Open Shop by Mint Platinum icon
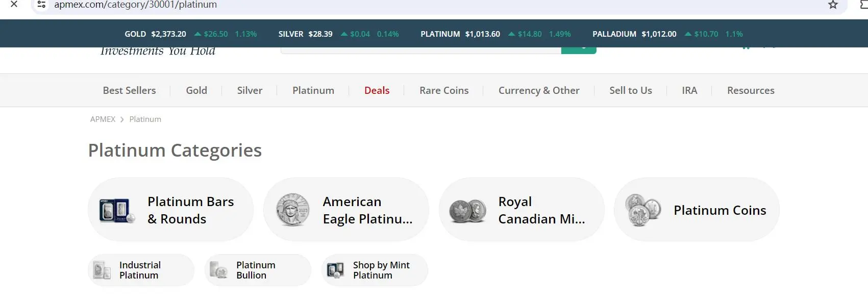Image resolution: width=868 pixels, height=302 pixels. pyautogui.click(x=335, y=270)
